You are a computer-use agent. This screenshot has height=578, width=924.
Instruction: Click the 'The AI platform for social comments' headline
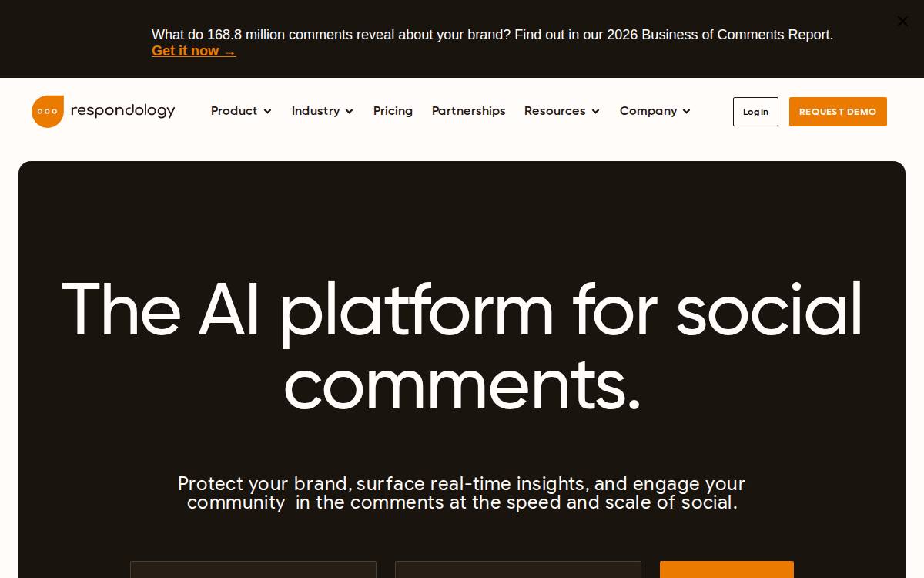point(462,346)
